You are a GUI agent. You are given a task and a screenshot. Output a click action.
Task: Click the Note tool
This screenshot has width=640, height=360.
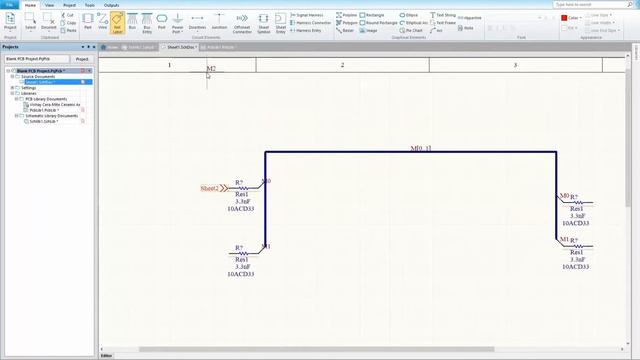(x=466, y=28)
